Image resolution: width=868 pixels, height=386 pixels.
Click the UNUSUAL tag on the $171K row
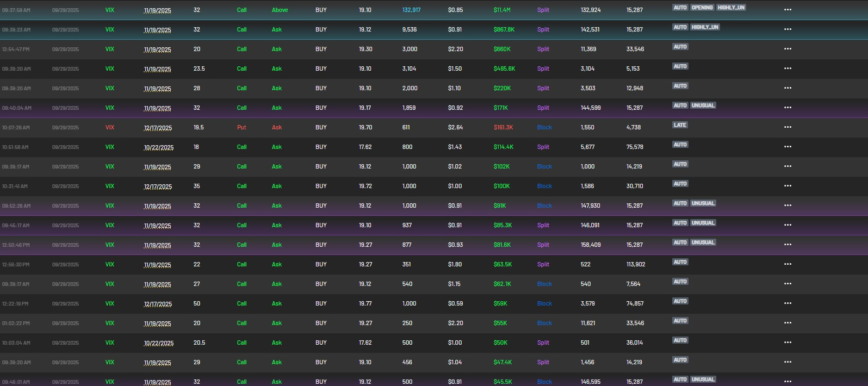(x=703, y=105)
